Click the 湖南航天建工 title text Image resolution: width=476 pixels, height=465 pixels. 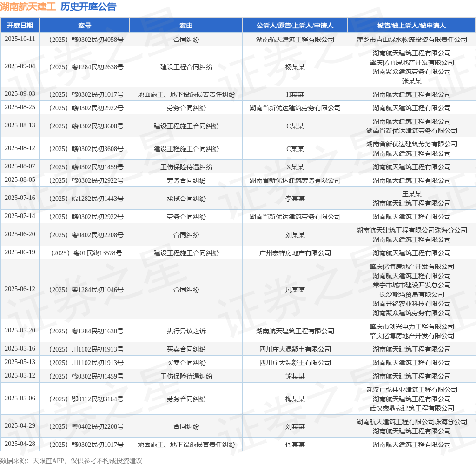(28, 7)
